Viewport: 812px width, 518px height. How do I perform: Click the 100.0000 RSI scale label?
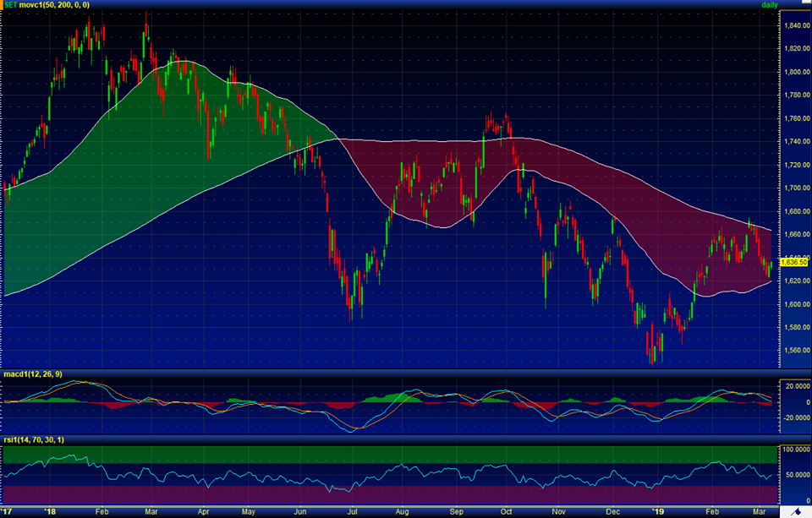point(796,450)
